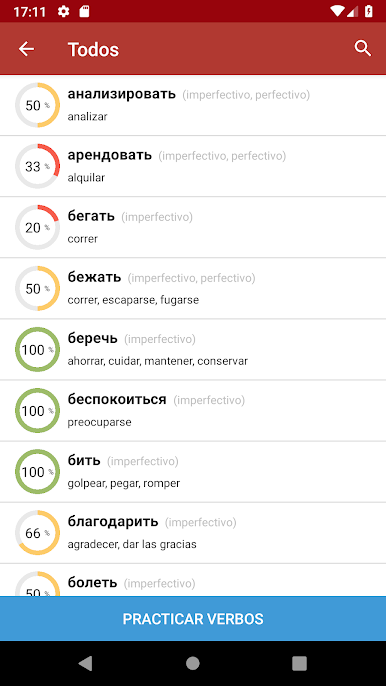Tap the 20% progress ring for бегать
Image resolution: width=386 pixels, height=686 pixels.
pos(37,228)
